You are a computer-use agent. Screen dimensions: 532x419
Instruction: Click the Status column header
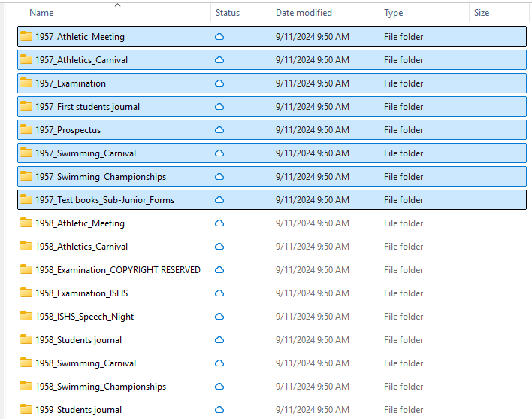tap(228, 13)
